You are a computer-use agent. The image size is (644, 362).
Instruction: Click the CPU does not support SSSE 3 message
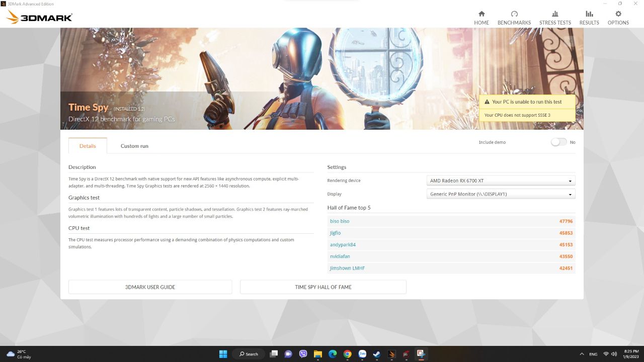point(517,115)
